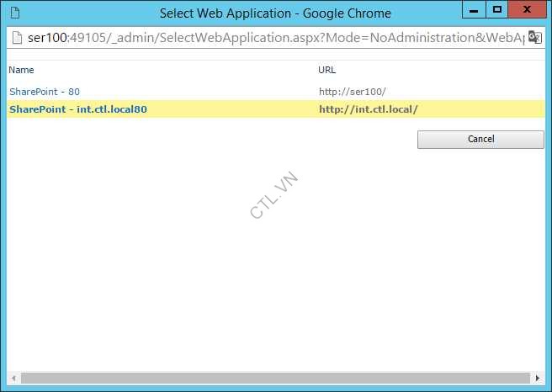552x392 pixels.
Task: Close the Select Web Application window
Action: 528,9
